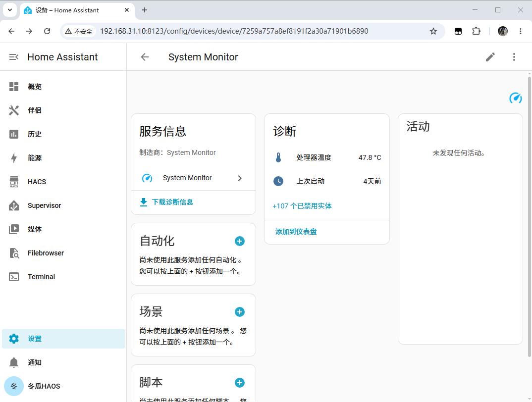
Task: Collapse the Home Assistant sidebar menu icon
Action: pos(13,57)
